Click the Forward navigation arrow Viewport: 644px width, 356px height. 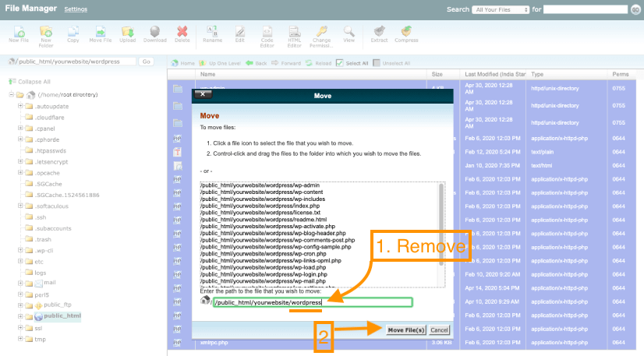(286, 63)
